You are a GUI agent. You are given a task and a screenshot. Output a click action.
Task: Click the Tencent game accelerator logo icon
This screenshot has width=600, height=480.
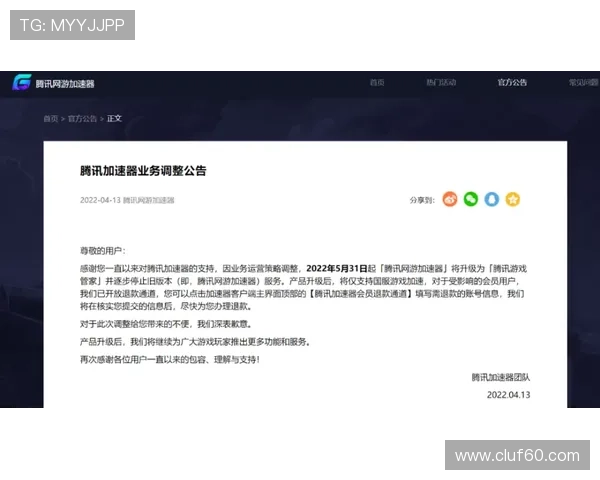pos(22,82)
